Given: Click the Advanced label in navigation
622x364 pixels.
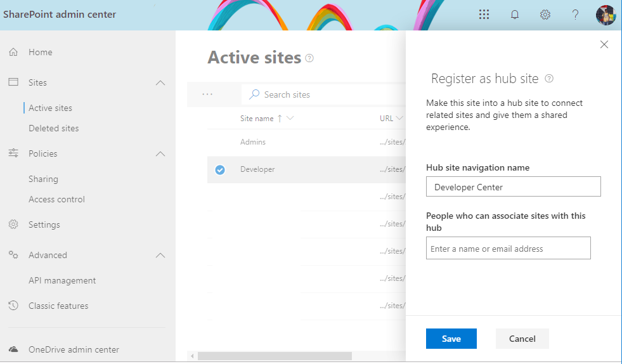Looking at the screenshot, I should pyautogui.click(x=48, y=255).
